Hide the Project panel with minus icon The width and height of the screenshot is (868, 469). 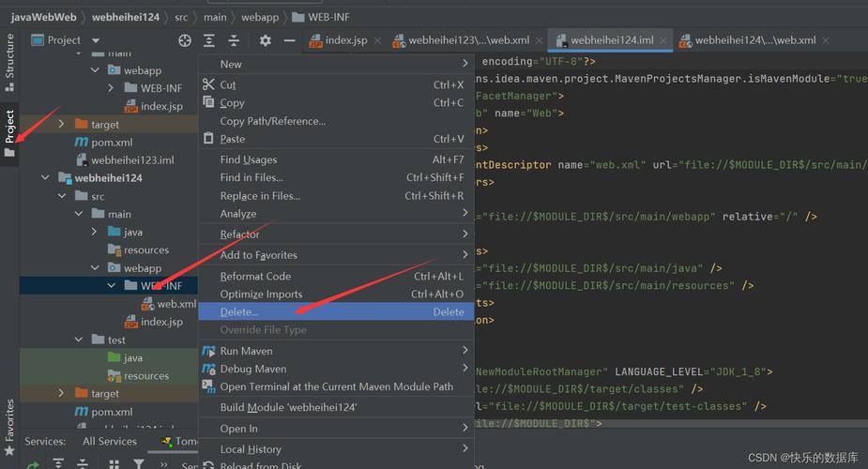tap(289, 40)
